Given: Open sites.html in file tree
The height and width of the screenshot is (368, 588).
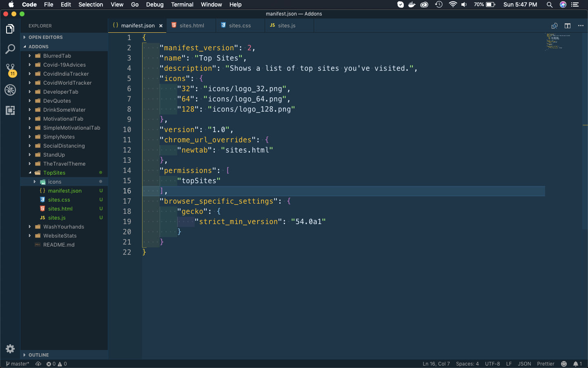Looking at the screenshot, I should click(64, 209).
